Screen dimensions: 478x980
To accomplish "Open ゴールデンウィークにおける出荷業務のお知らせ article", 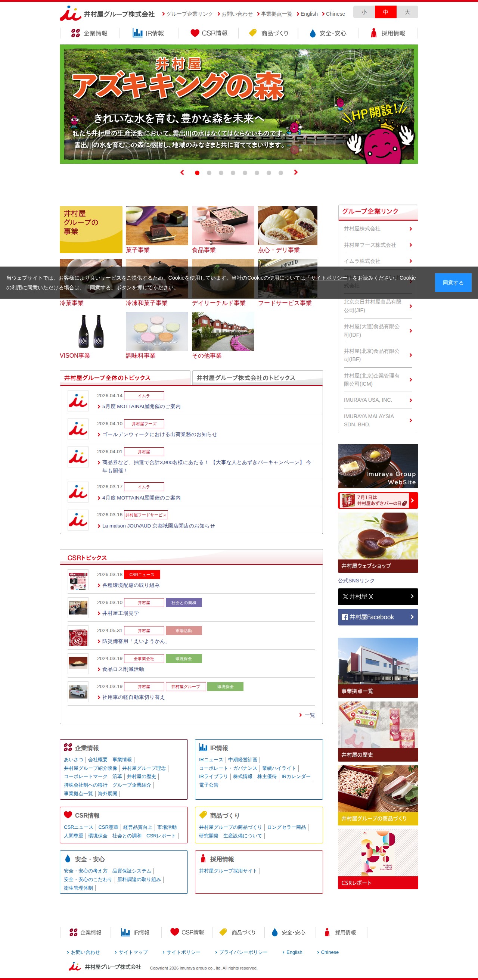I will tap(159, 435).
